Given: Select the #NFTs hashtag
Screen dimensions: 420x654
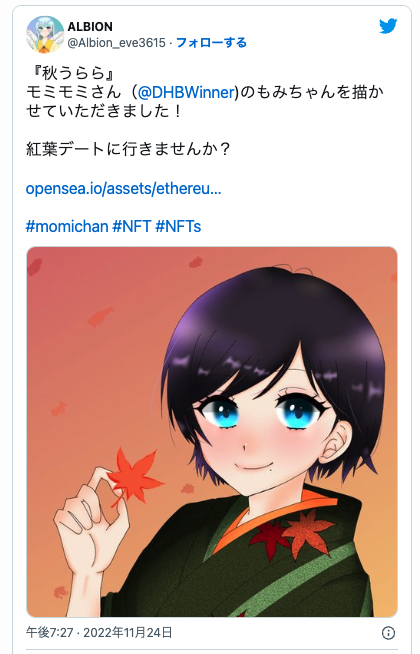Looking at the screenshot, I should pos(178,226).
